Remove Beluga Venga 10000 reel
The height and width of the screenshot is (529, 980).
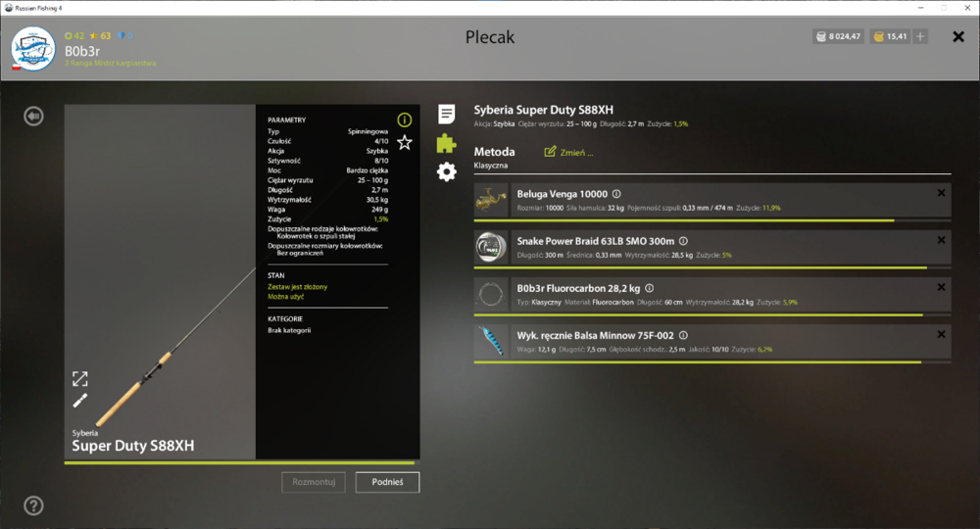point(941,193)
